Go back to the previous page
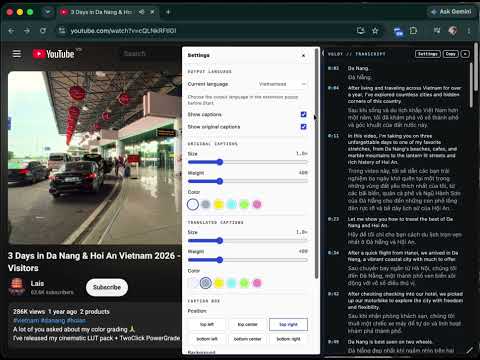This screenshot has width=480, height=360. [x=11, y=31]
